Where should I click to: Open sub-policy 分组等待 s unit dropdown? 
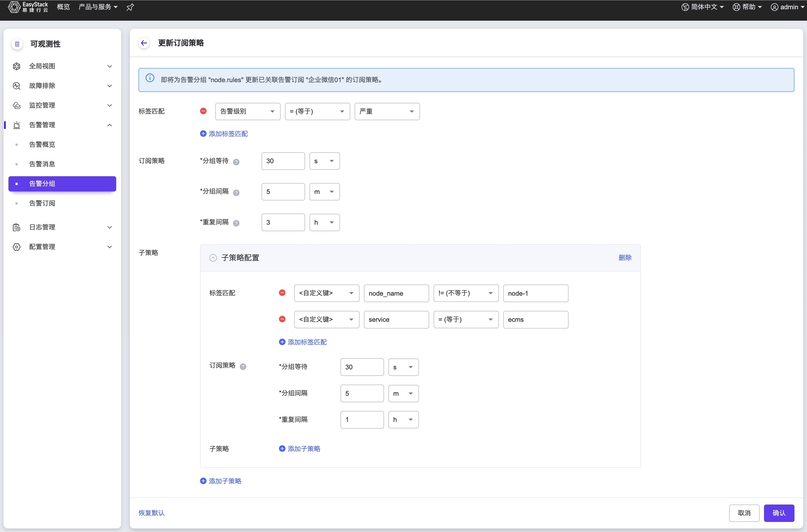(403, 367)
